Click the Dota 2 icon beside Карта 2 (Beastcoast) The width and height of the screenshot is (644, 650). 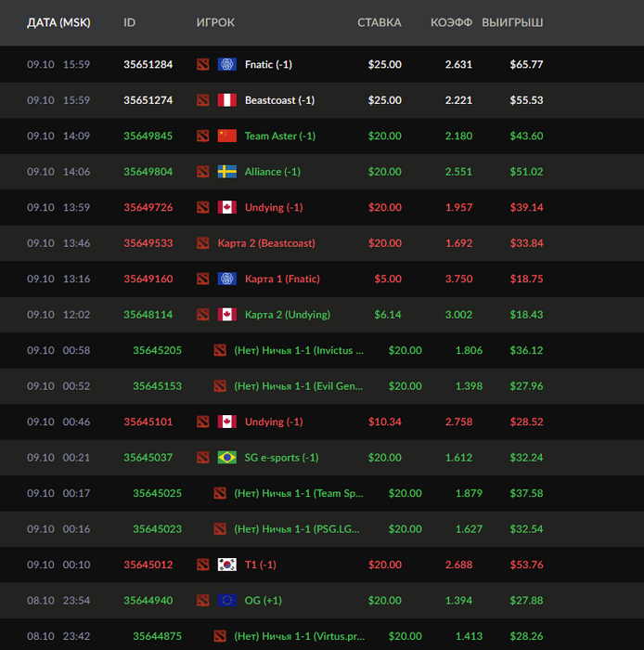click(x=203, y=243)
